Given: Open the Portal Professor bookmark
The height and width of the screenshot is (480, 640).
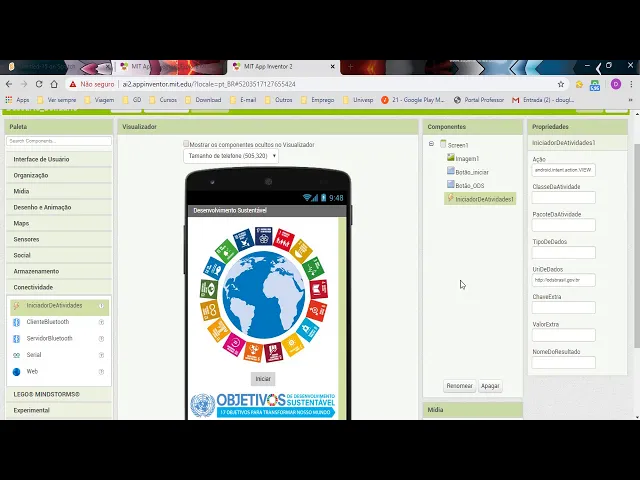Looking at the screenshot, I should 479,100.
